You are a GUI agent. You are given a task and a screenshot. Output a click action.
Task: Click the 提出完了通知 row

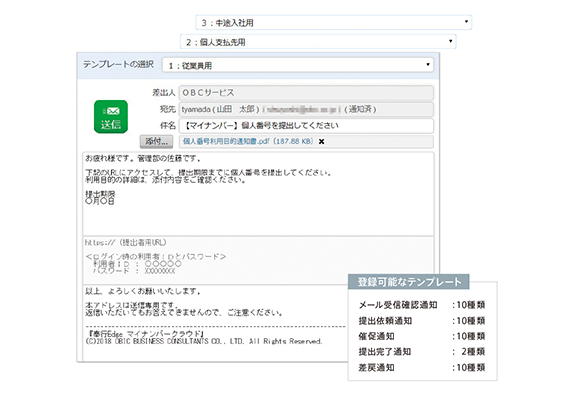(422, 352)
